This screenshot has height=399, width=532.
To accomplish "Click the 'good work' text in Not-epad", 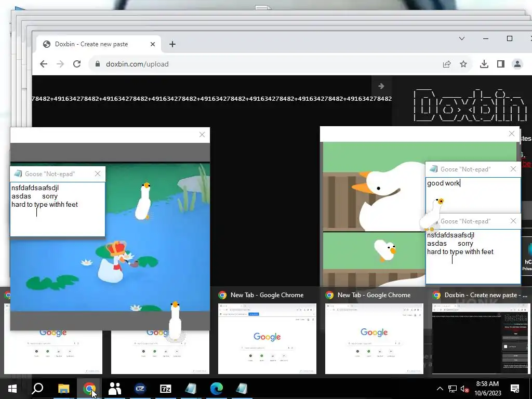I will pyautogui.click(x=444, y=183).
